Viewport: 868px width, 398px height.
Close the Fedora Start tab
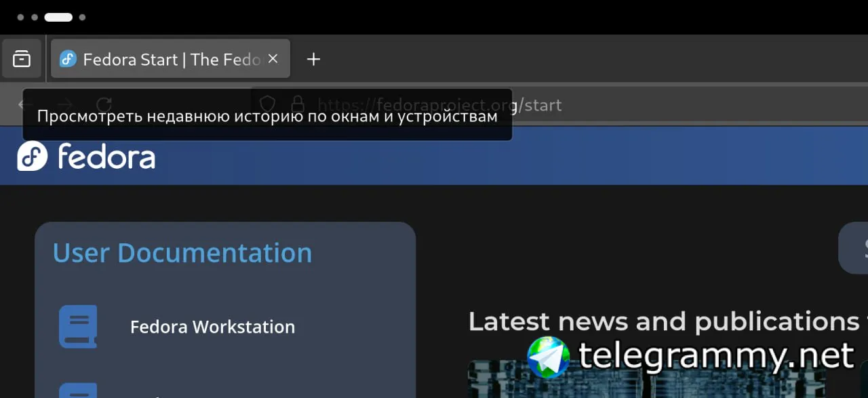coord(273,59)
